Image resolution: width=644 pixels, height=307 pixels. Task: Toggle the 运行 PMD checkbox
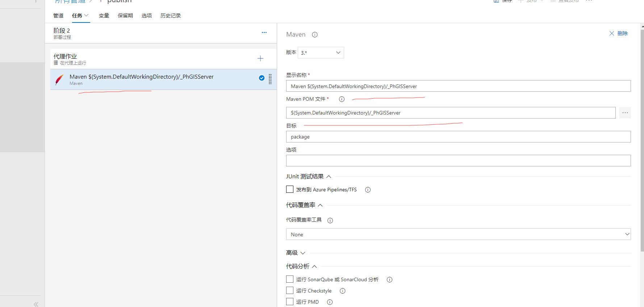tap(290, 302)
